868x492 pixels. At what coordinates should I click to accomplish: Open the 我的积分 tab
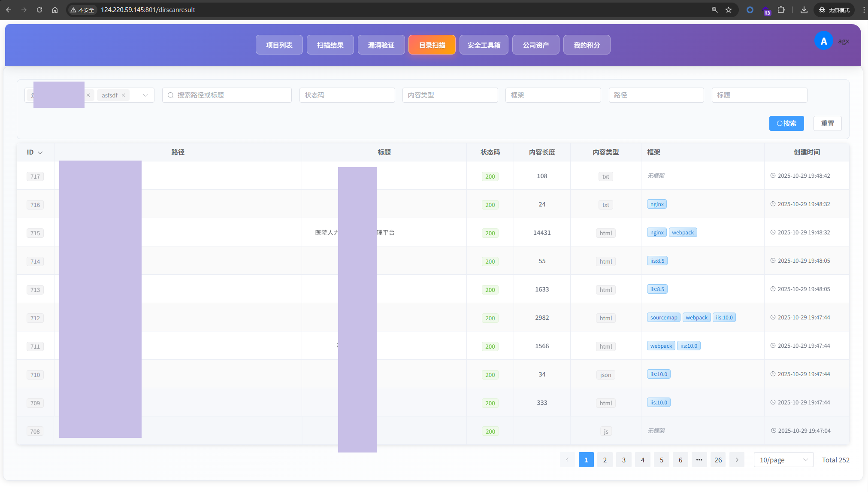(587, 45)
